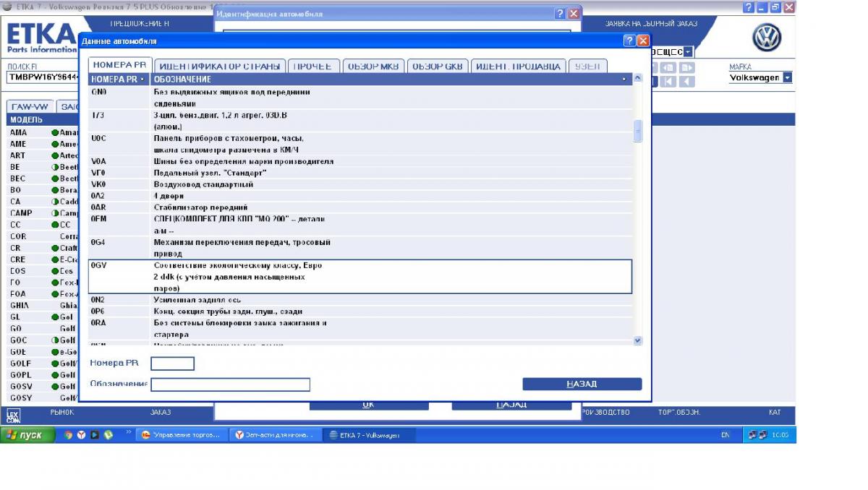Open the ИДЕНТ. ПРОДАВЦА tab
The image size is (868, 490).
pos(518,66)
